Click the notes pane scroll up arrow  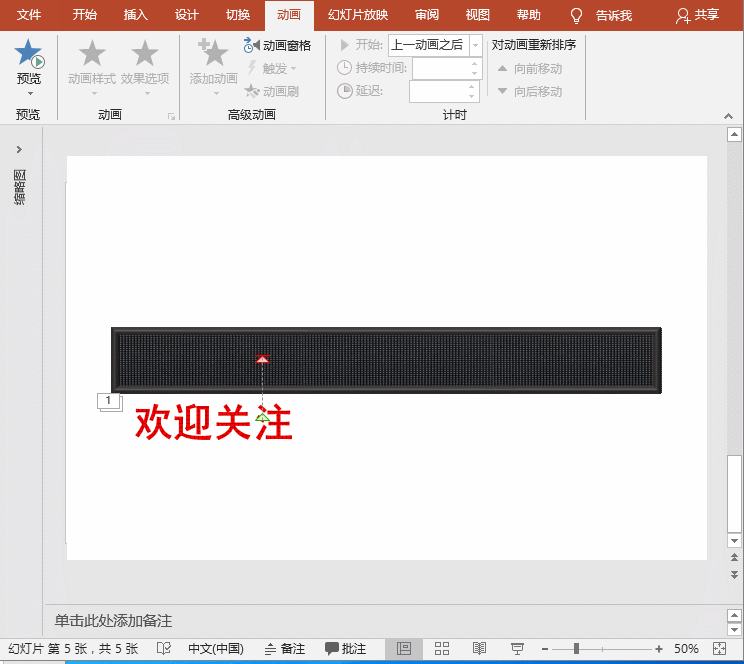(x=735, y=616)
